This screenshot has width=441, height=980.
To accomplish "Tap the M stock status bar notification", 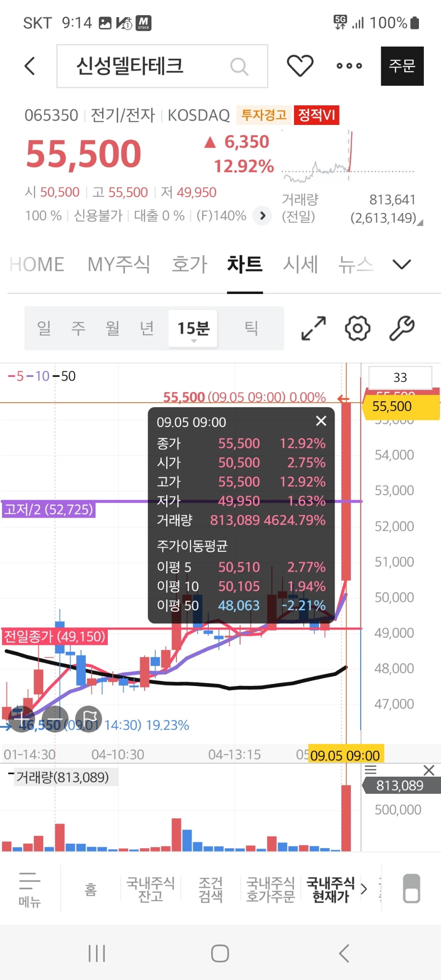I will 144,23.
